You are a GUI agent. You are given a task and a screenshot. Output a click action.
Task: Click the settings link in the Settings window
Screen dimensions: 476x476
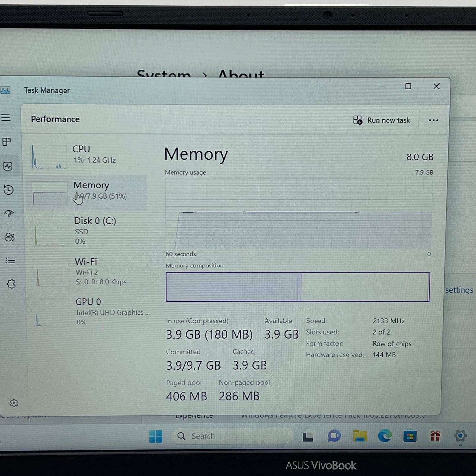(459, 290)
